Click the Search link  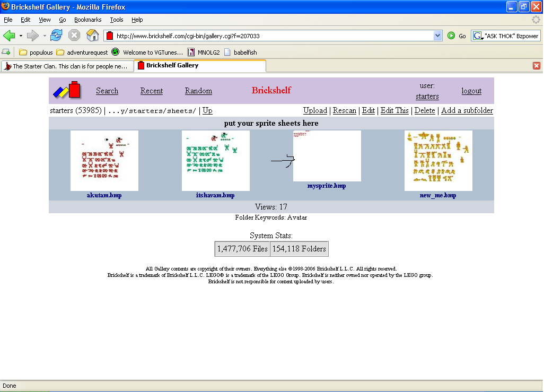(x=107, y=91)
